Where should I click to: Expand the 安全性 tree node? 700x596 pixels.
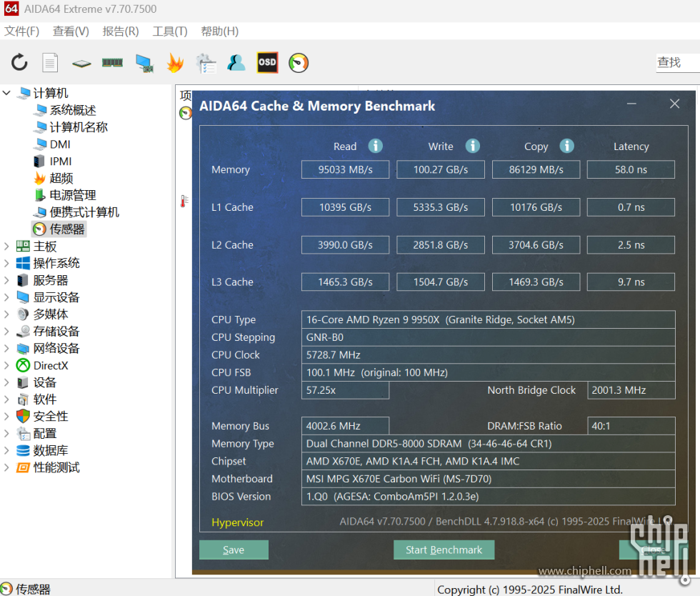point(6,417)
